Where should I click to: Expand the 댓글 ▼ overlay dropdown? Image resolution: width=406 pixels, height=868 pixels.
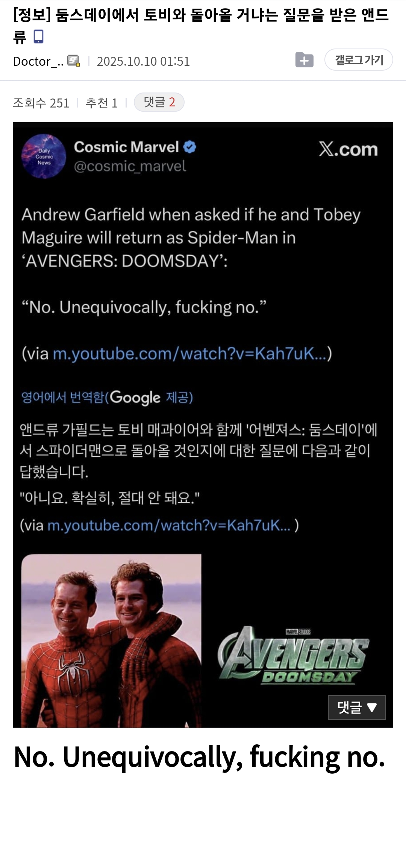pyautogui.click(x=357, y=707)
